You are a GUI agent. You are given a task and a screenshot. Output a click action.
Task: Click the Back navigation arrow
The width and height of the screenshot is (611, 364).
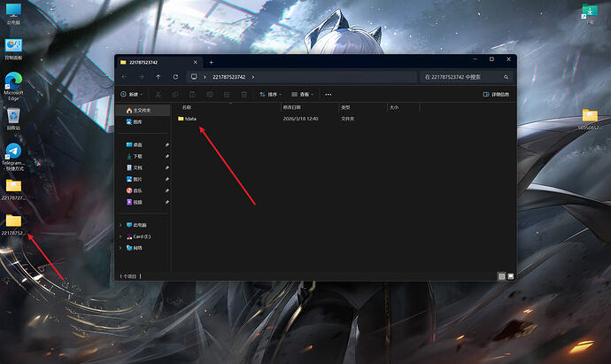tap(124, 77)
